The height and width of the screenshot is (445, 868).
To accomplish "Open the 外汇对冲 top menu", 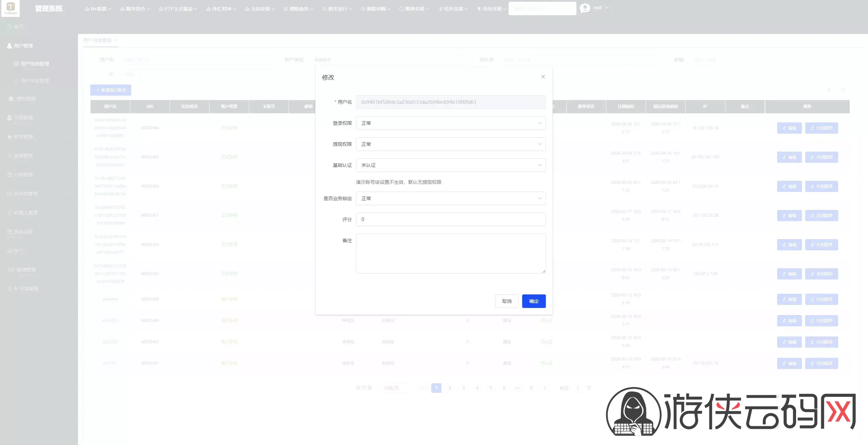I will point(221,9).
